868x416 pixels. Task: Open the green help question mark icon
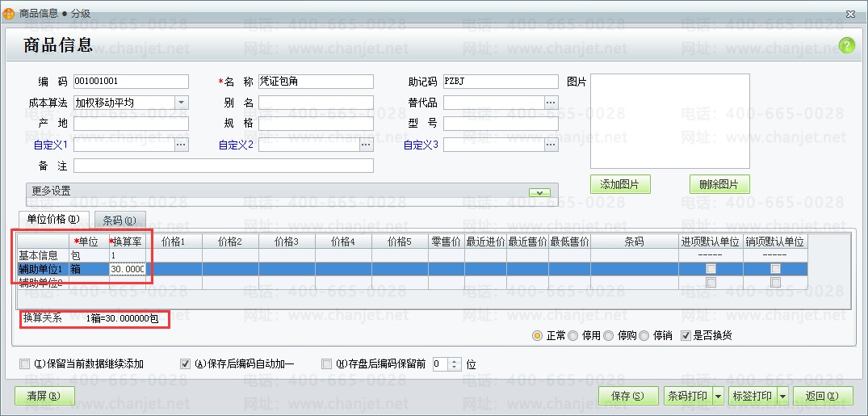click(x=847, y=45)
